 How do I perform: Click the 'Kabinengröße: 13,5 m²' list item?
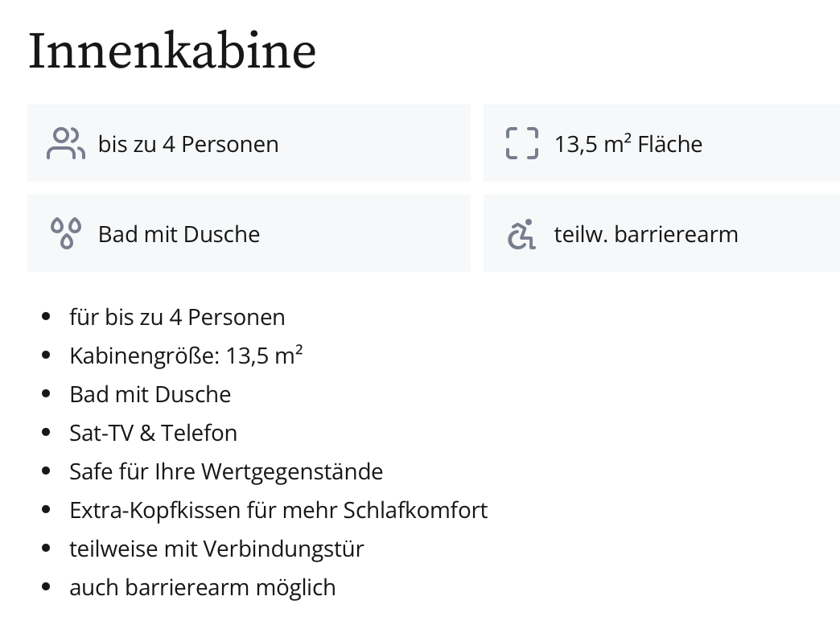point(186,356)
